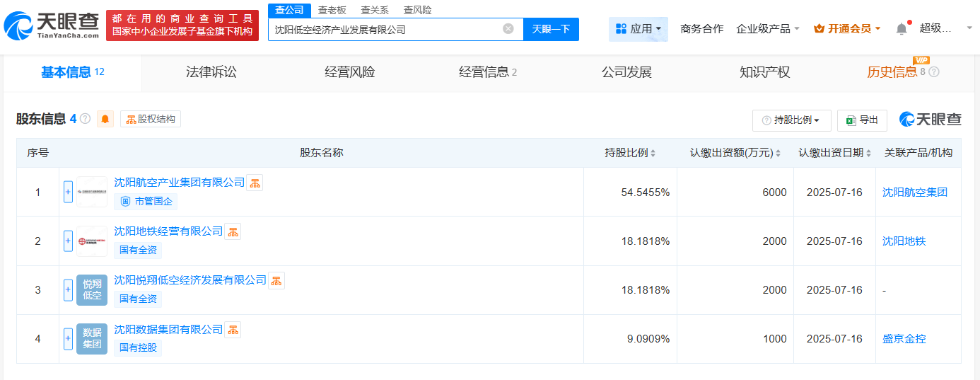Click equity icon next to 沈阳悦翔低空经济发展有限公司
980x380 pixels.
click(276, 280)
